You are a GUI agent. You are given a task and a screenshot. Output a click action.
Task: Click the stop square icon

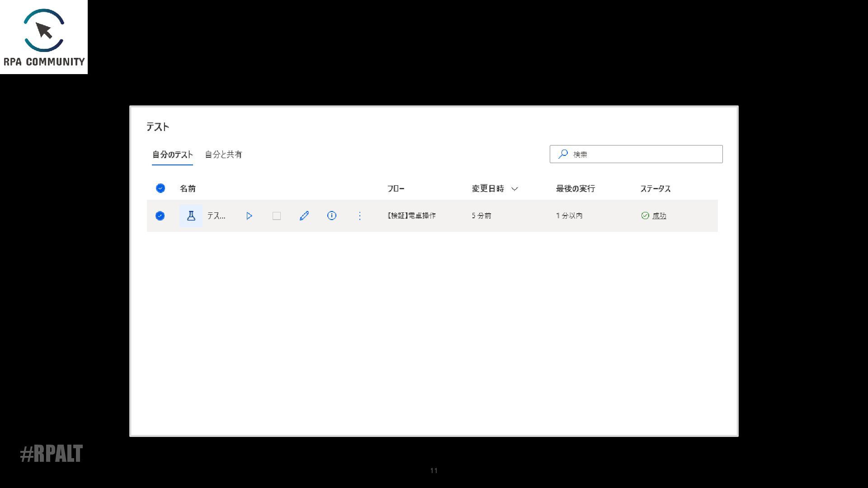[x=277, y=216]
